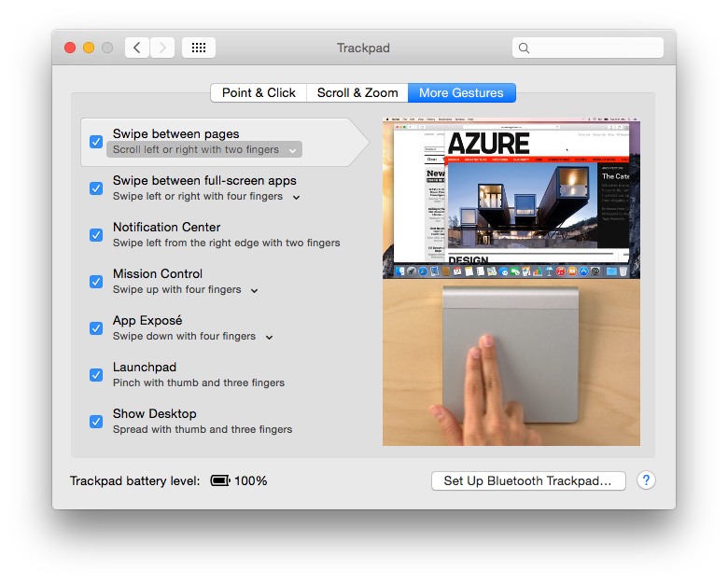Open Swipe between full-screen apps dropdown
The image size is (728, 584).
click(296, 197)
